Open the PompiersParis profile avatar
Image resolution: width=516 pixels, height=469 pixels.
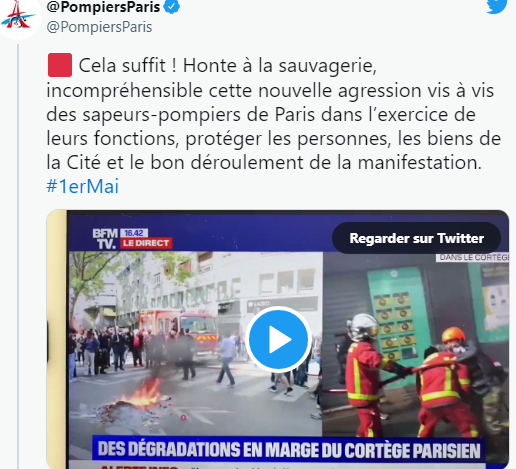point(19,16)
